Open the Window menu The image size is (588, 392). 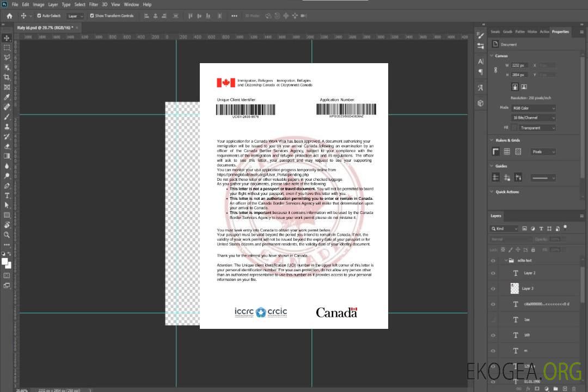tap(131, 4)
